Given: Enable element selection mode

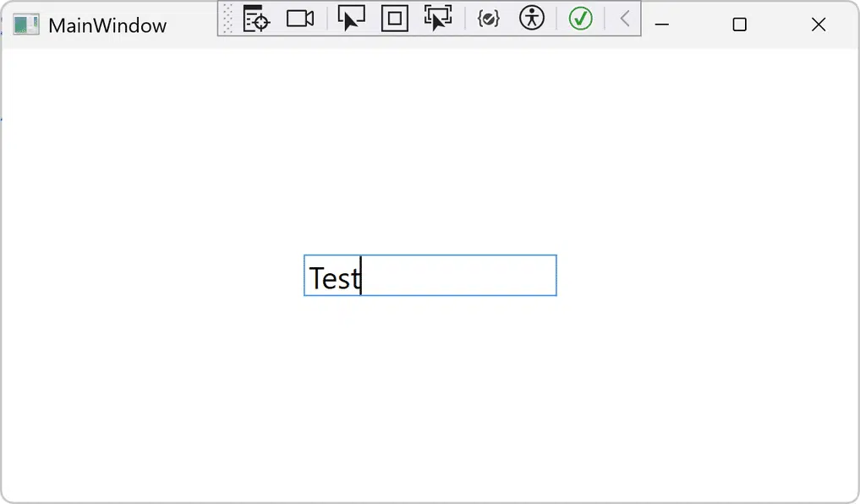Looking at the screenshot, I should pos(351,18).
